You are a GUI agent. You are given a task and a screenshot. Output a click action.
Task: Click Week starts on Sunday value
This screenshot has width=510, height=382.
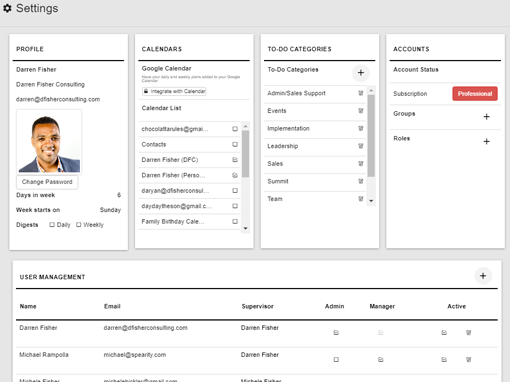coord(110,210)
